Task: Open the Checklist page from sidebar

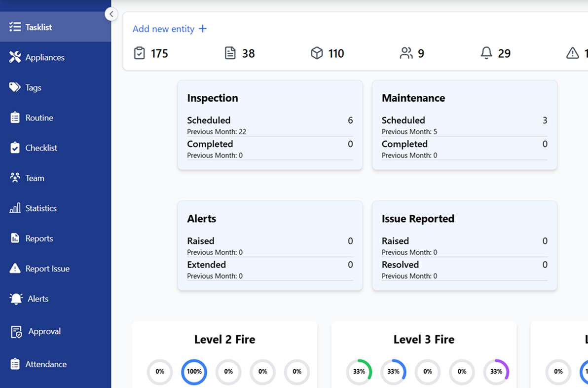Action: (41, 148)
